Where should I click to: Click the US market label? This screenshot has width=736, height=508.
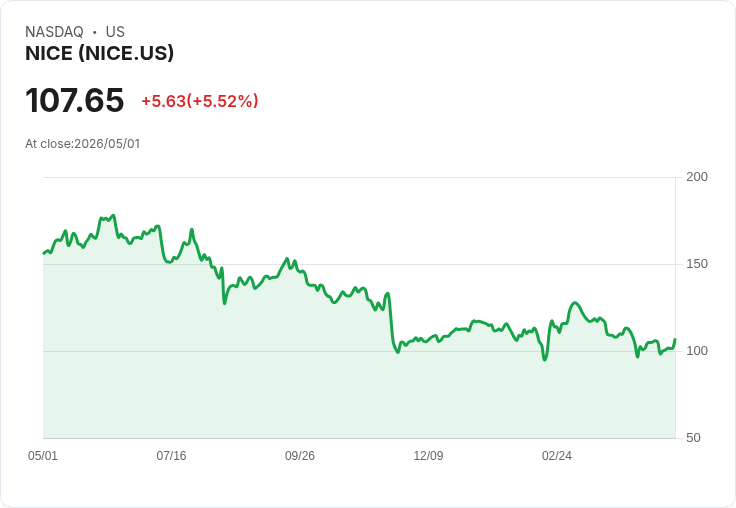point(115,31)
